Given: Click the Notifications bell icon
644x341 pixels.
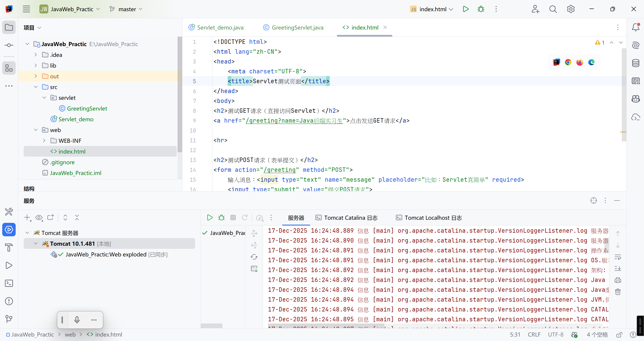Looking at the screenshot, I should [635, 27].
